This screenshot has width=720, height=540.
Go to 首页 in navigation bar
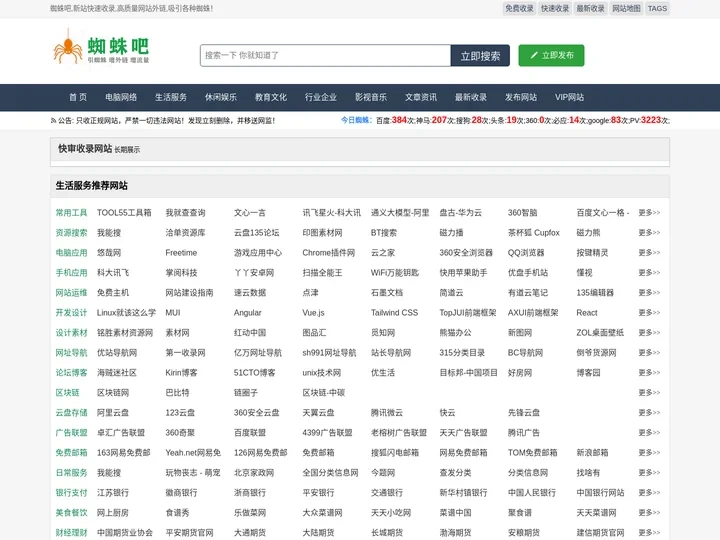pyautogui.click(x=78, y=97)
